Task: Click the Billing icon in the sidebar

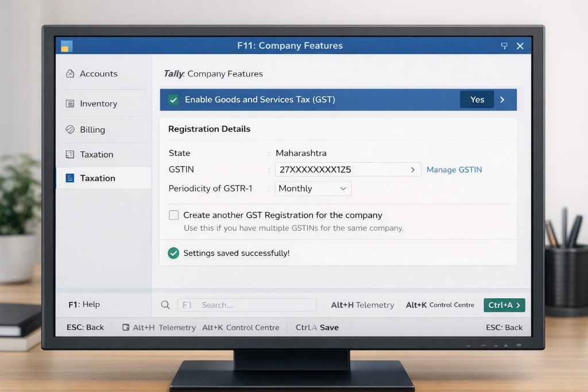Action: pos(70,130)
